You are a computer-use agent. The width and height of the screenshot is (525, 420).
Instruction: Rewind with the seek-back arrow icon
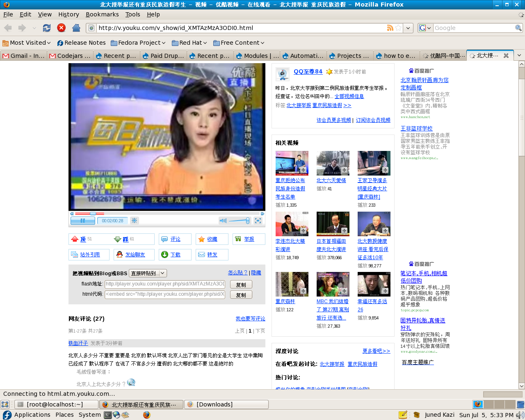click(72, 214)
